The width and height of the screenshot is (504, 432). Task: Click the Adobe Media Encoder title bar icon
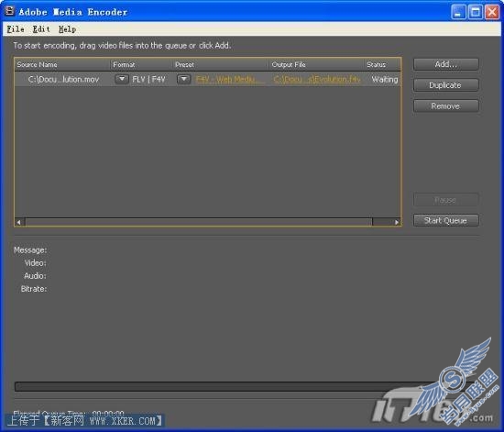[x=10, y=11]
